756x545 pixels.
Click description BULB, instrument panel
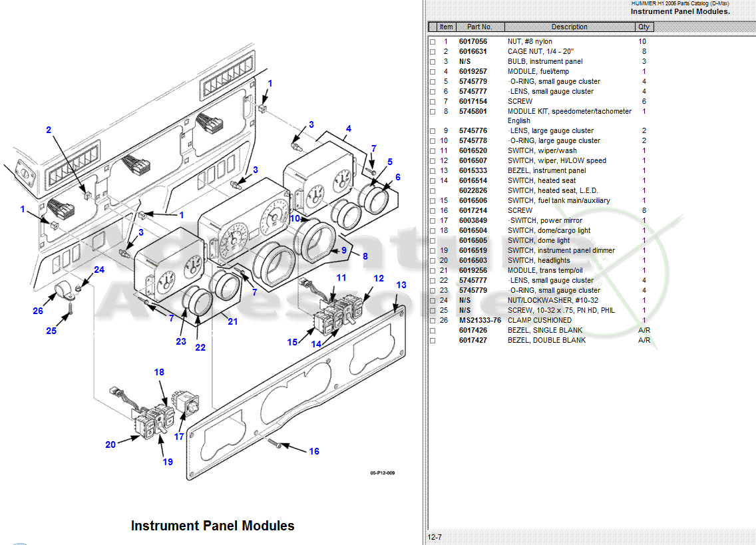click(545, 61)
